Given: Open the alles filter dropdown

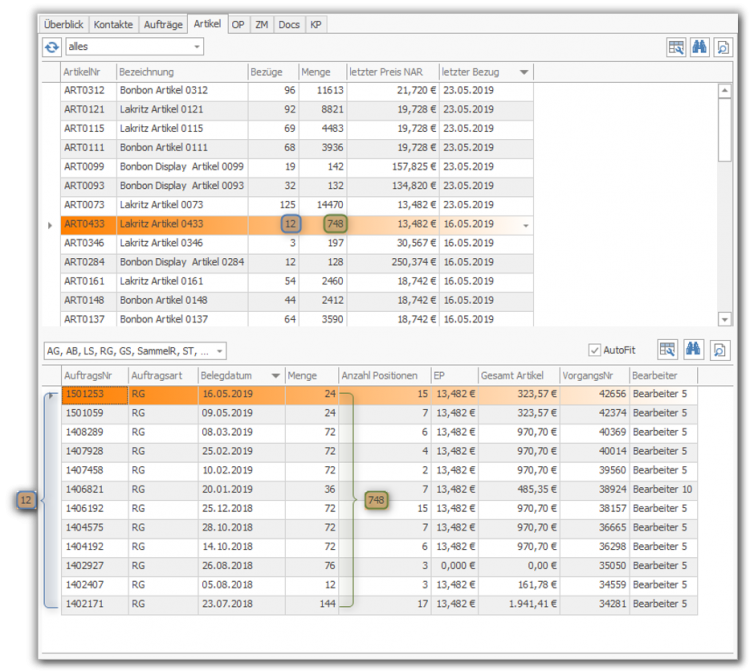Looking at the screenshot, I should [x=197, y=47].
